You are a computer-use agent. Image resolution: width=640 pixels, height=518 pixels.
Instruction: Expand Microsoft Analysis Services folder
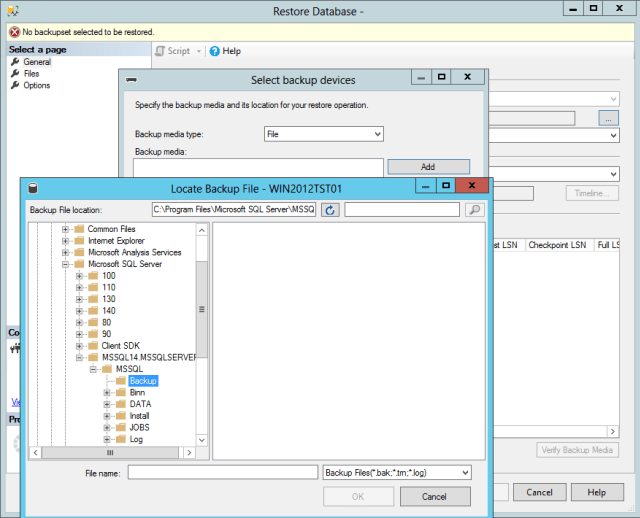[65, 253]
